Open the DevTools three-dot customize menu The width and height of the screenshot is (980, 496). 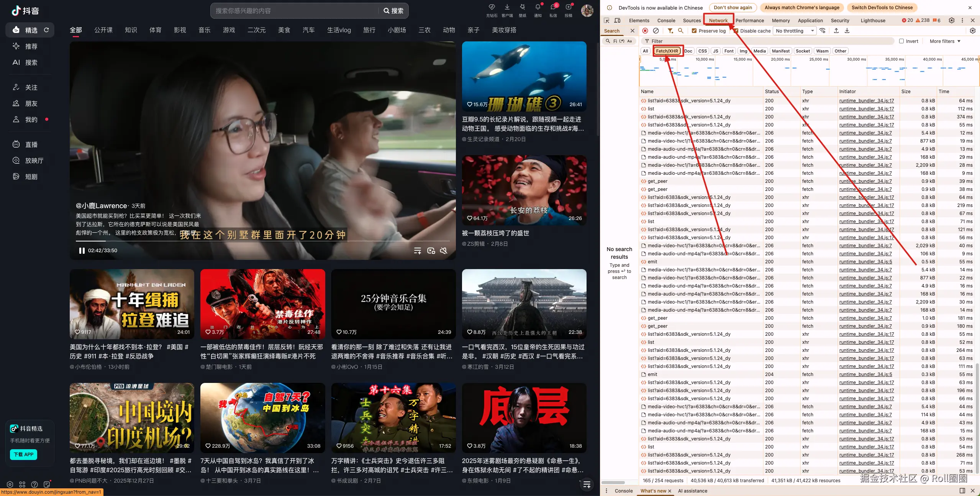coord(962,20)
